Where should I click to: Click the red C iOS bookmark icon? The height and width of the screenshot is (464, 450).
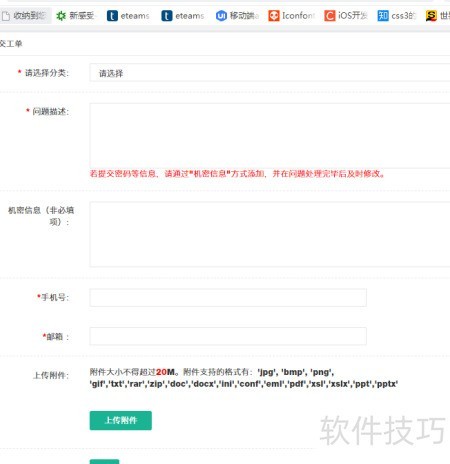pos(330,16)
